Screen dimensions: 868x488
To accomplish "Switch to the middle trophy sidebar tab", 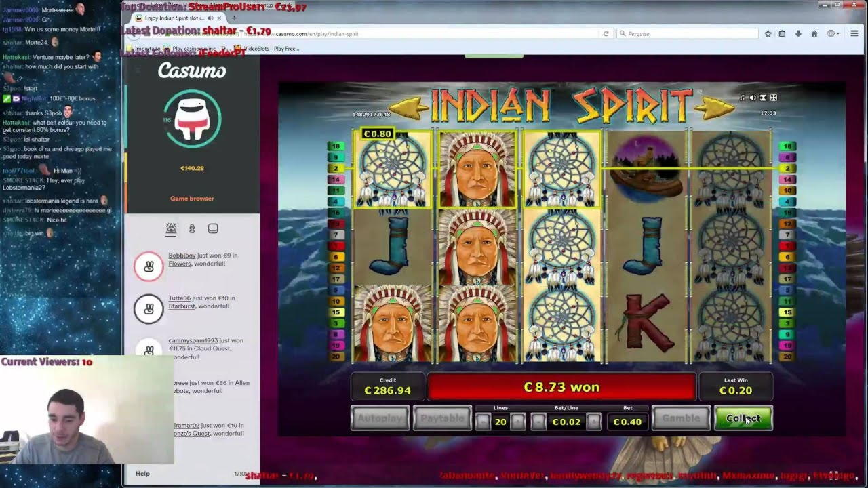I will point(192,229).
